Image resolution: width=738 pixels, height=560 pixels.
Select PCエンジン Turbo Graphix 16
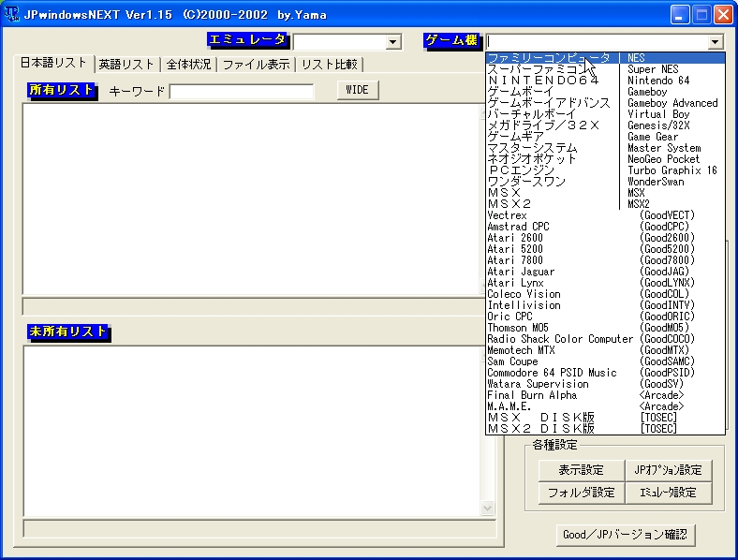[605, 170]
